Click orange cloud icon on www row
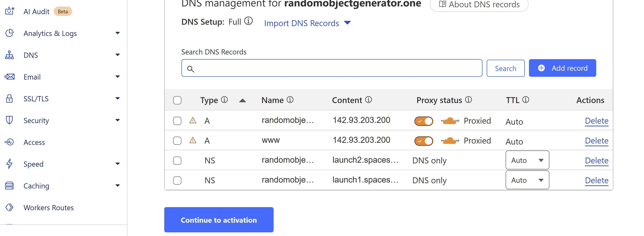This screenshot has width=644, height=236. 450,141
